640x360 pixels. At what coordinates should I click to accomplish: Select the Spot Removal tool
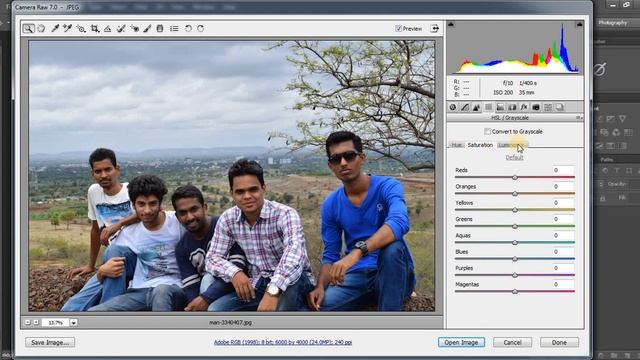tap(121, 29)
